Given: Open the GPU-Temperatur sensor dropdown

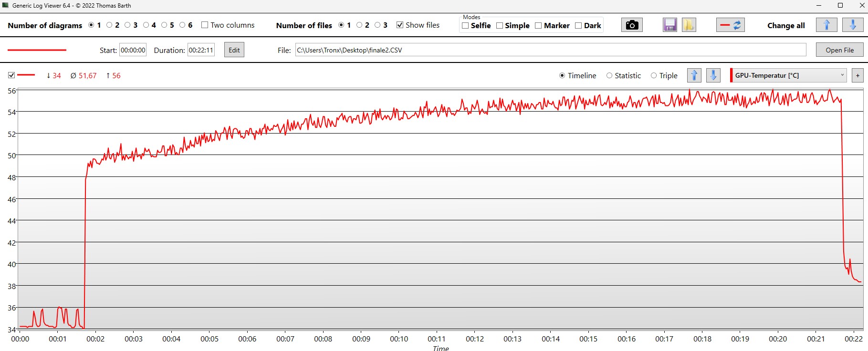Looking at the screenshot, I should (x=789, y=75).
